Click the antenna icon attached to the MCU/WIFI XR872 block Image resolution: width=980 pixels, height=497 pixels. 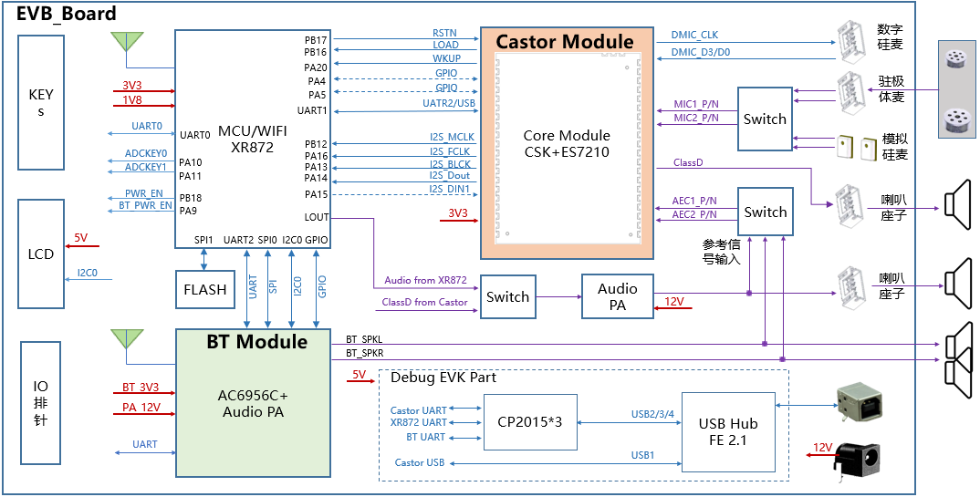pos(127,42)
